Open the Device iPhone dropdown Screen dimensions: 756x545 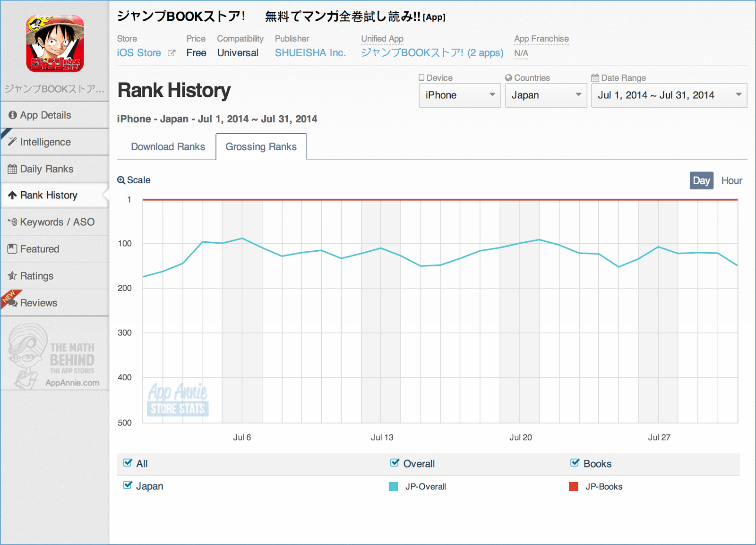(460, 95)
